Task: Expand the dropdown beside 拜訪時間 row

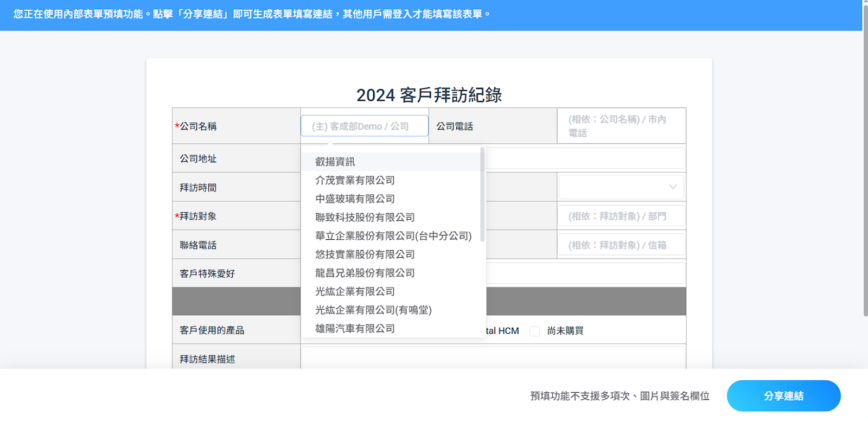Action: pyautogui.click(x=621, y=187)
